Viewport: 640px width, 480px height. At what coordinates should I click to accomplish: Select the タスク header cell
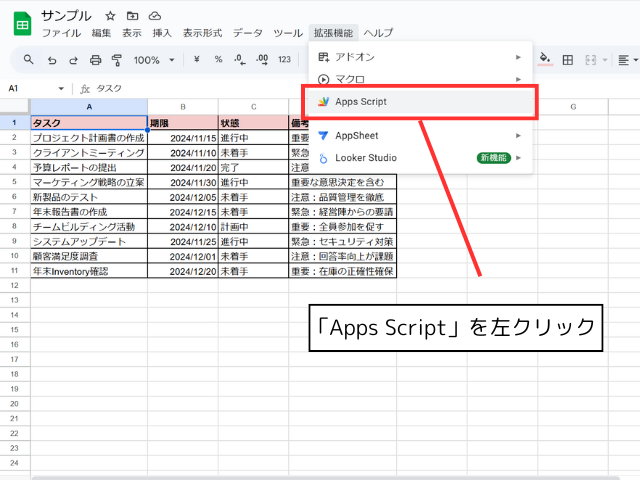point(89,123)
